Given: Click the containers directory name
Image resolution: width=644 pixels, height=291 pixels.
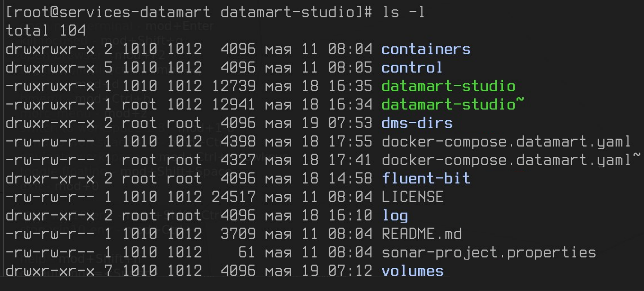Looking at the screenshot, I should click(x=426, y=49).
